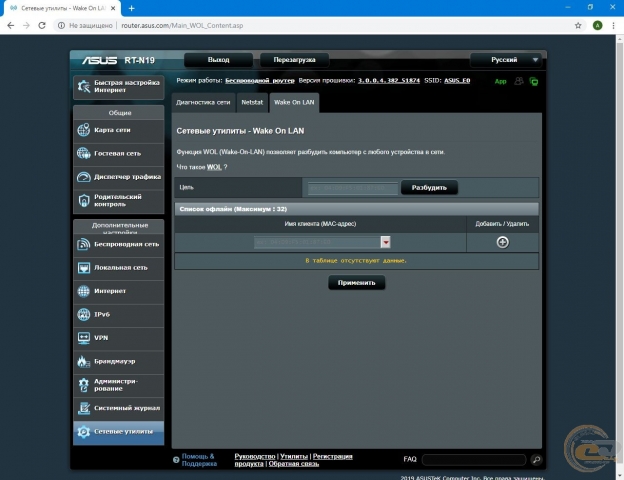Click the Перезагрузка reboot button

point(294,60)
